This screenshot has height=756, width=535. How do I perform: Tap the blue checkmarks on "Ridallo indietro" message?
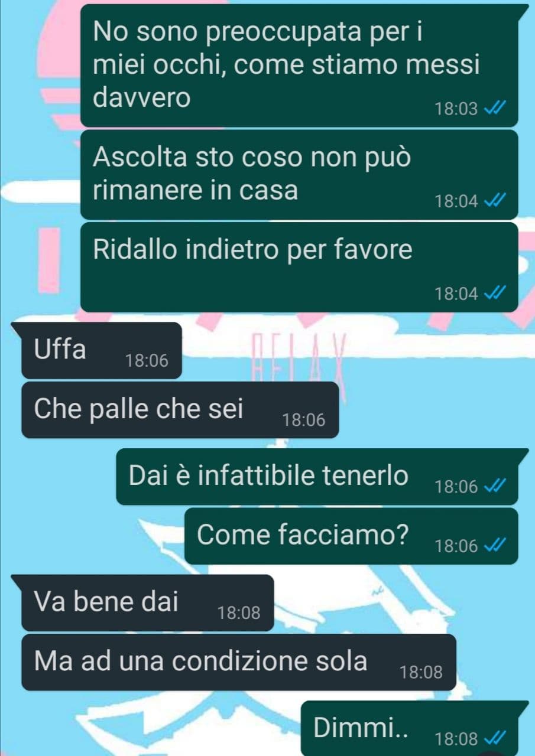[494, 294]
